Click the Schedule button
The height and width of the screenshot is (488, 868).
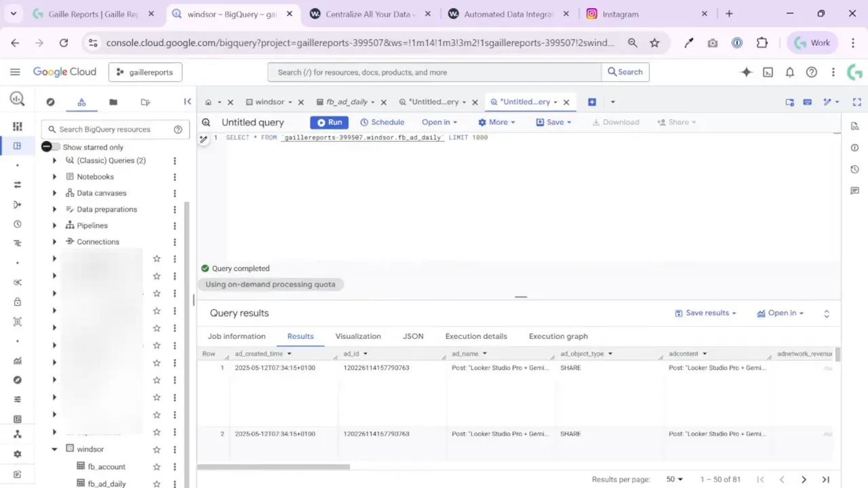point(382,122)
